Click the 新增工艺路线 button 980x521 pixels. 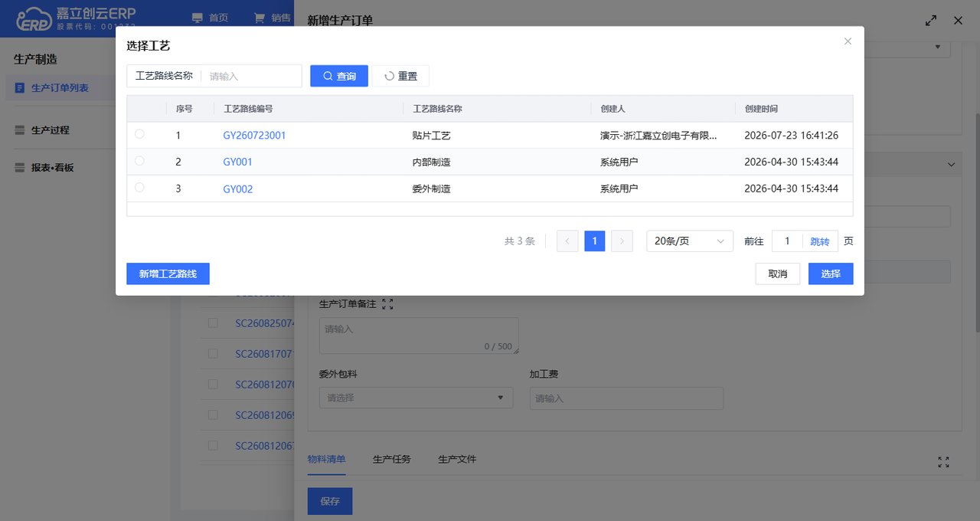tap(168, 274)
